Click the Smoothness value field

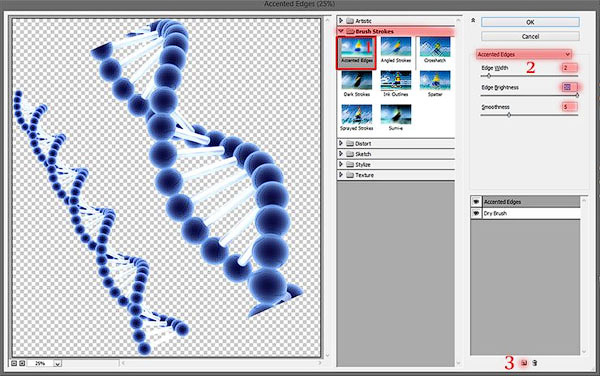click(x=569, y=107)
